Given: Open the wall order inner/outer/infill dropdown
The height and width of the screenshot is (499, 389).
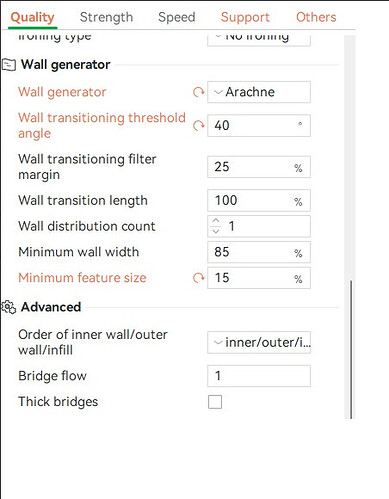Looking at the screenshot, I should coord(259,342).
